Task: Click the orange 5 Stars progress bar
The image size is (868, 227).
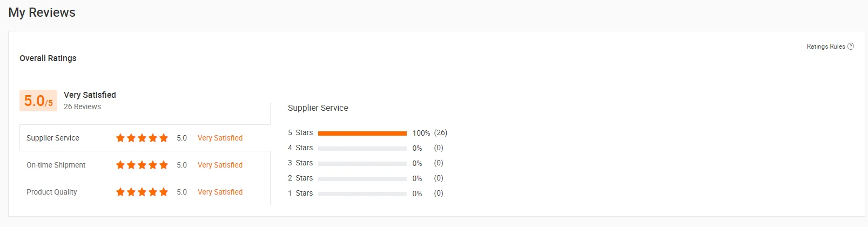Action: click(x=362, y=133)
